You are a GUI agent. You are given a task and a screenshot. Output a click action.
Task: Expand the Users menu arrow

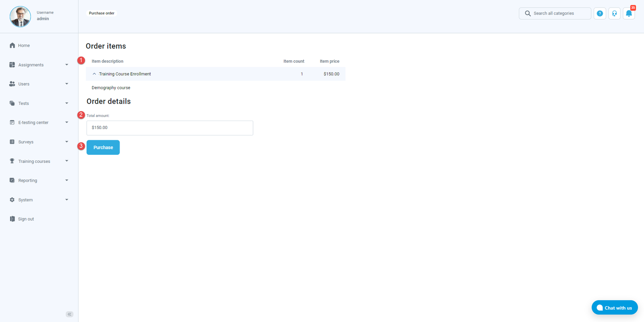(67, 84)
